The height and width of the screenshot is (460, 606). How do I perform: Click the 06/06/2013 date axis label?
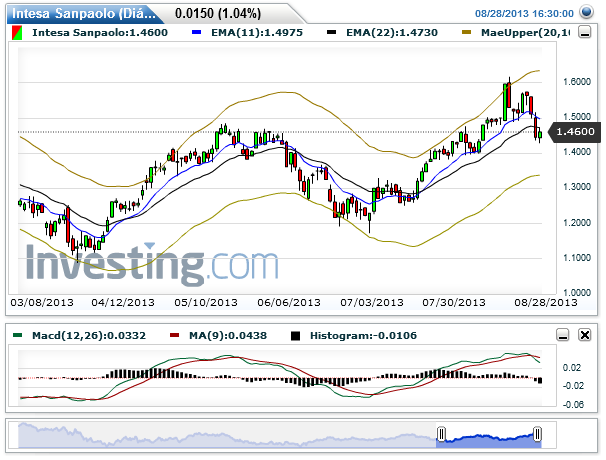(289, 302)
